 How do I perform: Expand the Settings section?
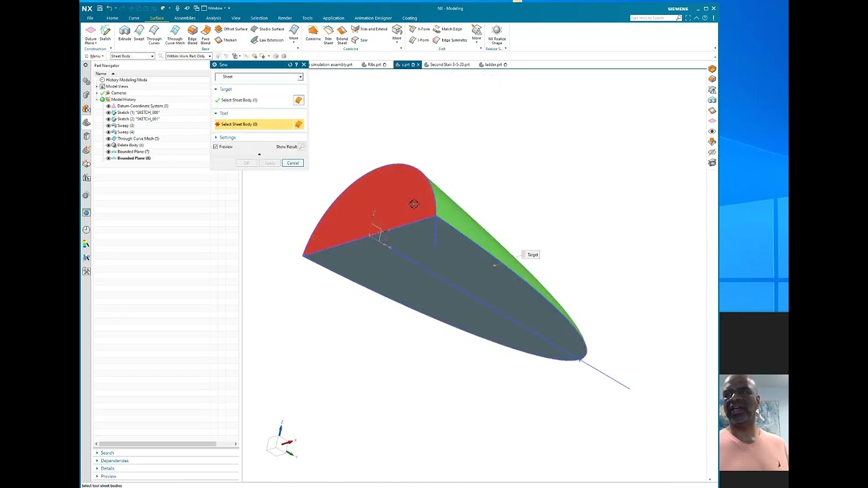(216, 138)
